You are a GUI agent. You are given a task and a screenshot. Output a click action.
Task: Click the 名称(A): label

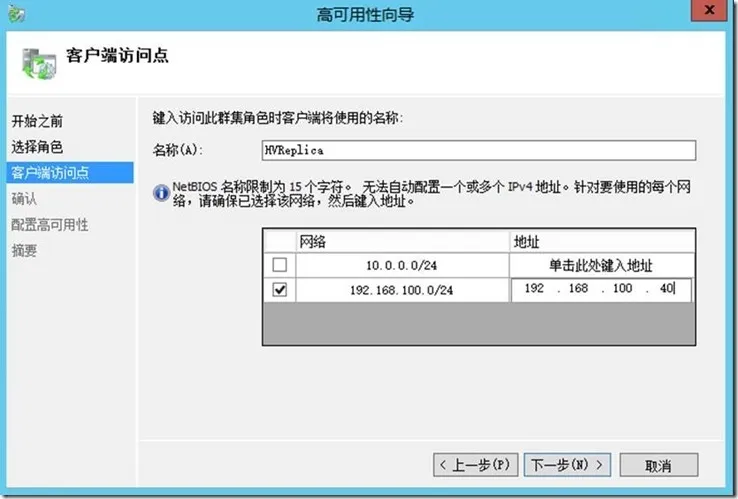click(177, 150)
